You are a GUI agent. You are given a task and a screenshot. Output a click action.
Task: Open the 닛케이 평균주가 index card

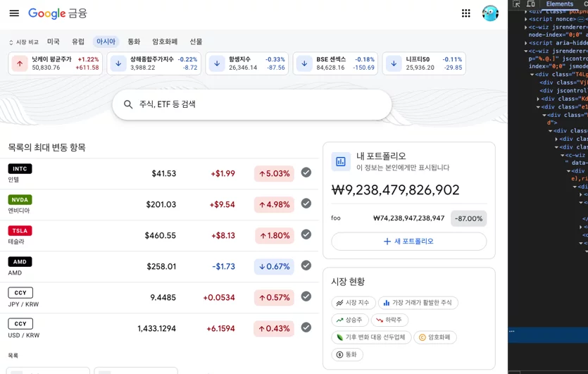55,63
